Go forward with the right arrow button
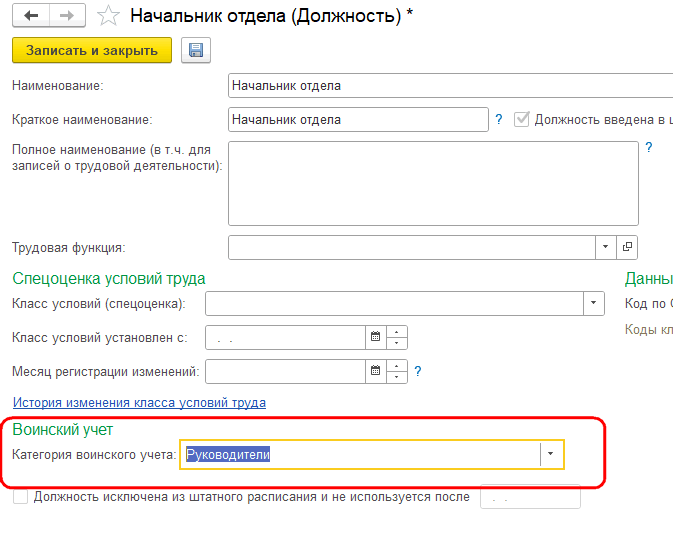Image resolution: width=673 pixels, height=545 pixels. pyautogui.click(x=67, y=15)
